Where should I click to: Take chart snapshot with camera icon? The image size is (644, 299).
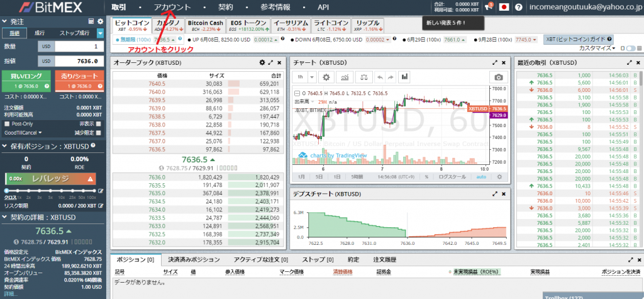(498, 77)
